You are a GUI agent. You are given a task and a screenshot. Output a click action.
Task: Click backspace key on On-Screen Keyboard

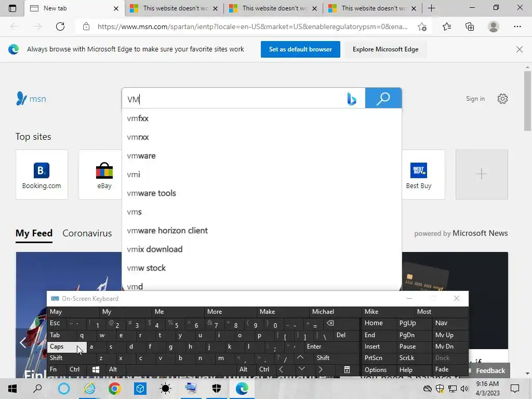340,323
